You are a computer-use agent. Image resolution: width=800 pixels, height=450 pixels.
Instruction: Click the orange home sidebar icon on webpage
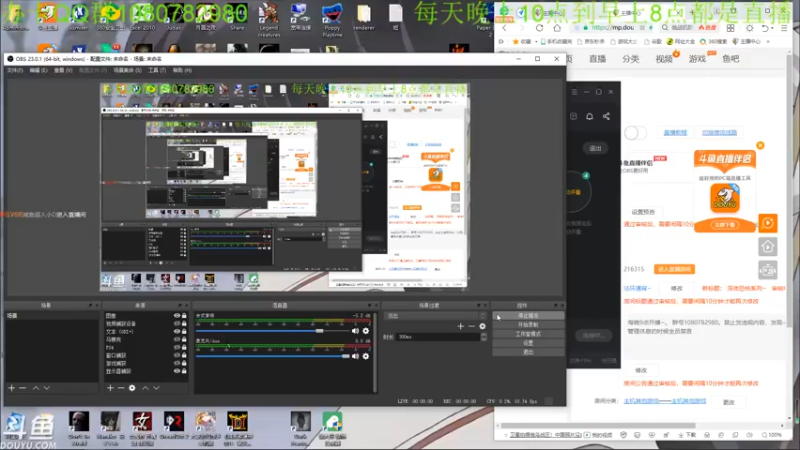point(768,247)
